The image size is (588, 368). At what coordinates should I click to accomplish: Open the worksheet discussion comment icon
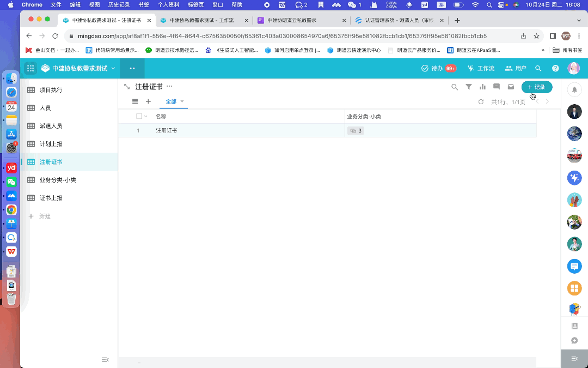[497, 87]
